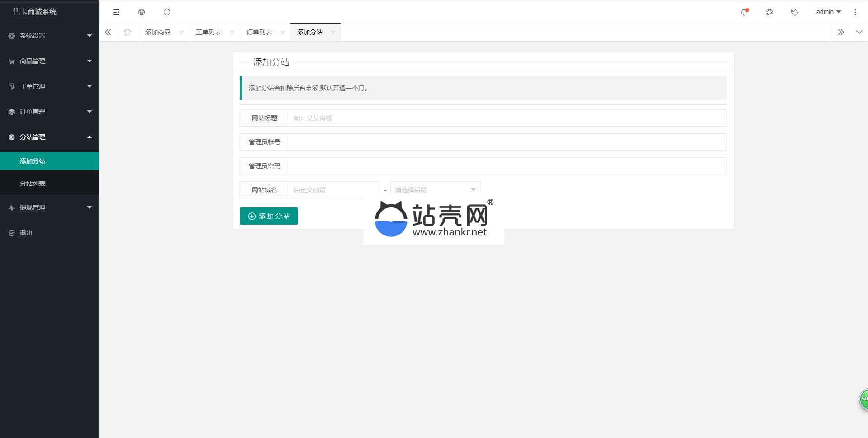Select 分站列表 in the sidebar

(x=33, y=184)
